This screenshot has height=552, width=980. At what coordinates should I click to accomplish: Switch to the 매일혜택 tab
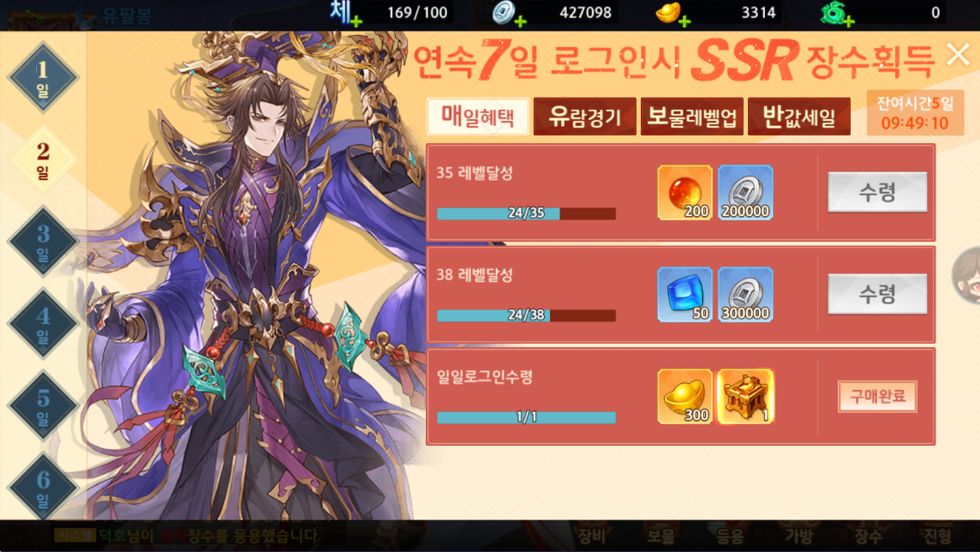[x=478, y=117]
